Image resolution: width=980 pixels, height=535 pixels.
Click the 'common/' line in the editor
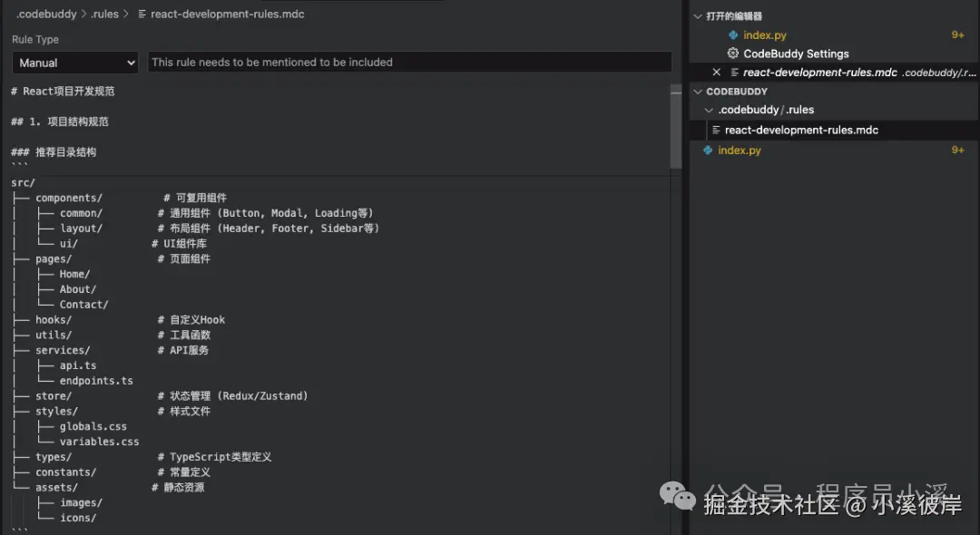pyautogui.click(x=81, y=213)
